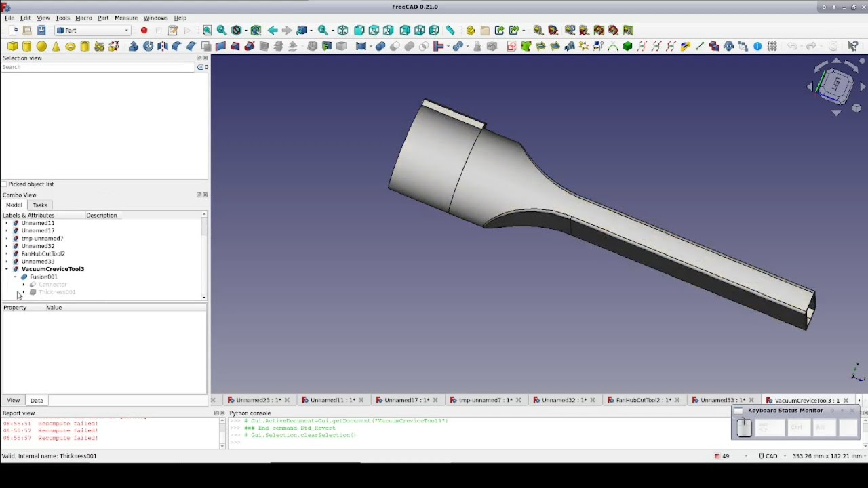The height and width of the screenshot is (488, 868).
Task: Create a Torus primitive
Action: pos(71,46)
